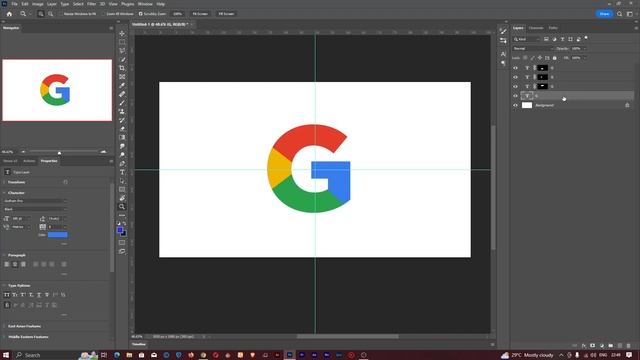Screen dimensions: 640x360
Task: Select the Lasso tool
Action: 122,51
